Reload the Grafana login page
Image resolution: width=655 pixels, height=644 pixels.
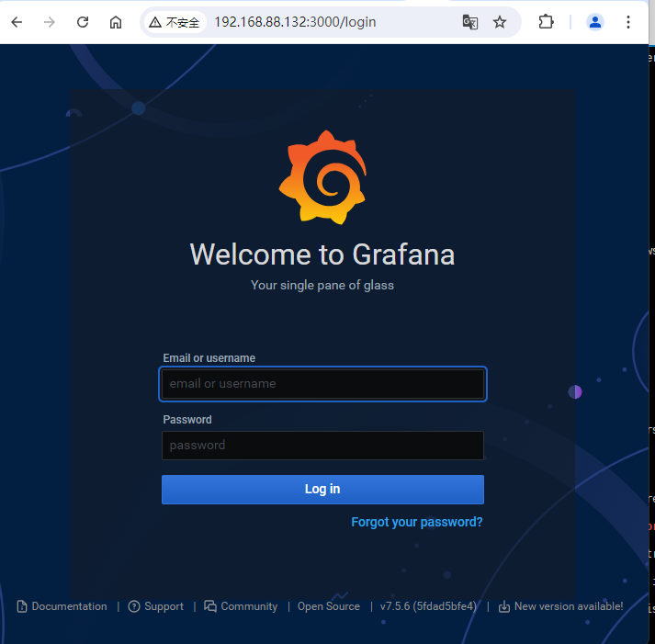tap(83, 22)
